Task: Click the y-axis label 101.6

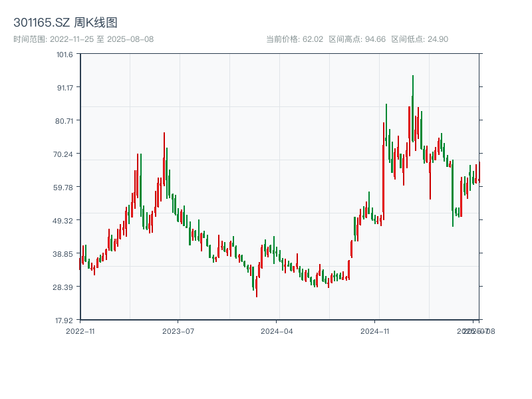Action: [x=65, y=55]
